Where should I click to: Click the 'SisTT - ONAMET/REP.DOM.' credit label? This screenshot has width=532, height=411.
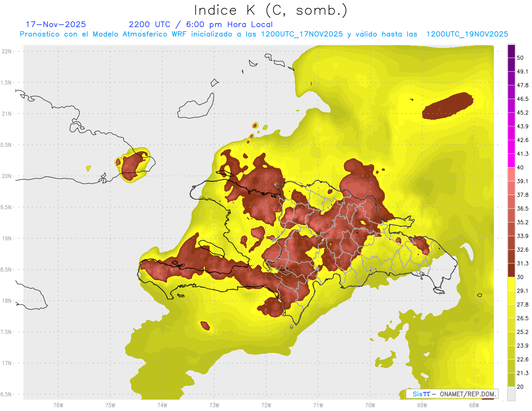tap(452, 394)
